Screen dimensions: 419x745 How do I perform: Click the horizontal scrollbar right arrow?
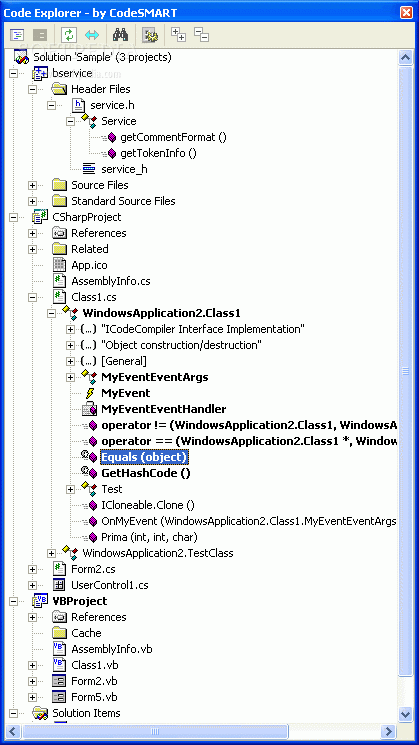click(x=390, y=730)
